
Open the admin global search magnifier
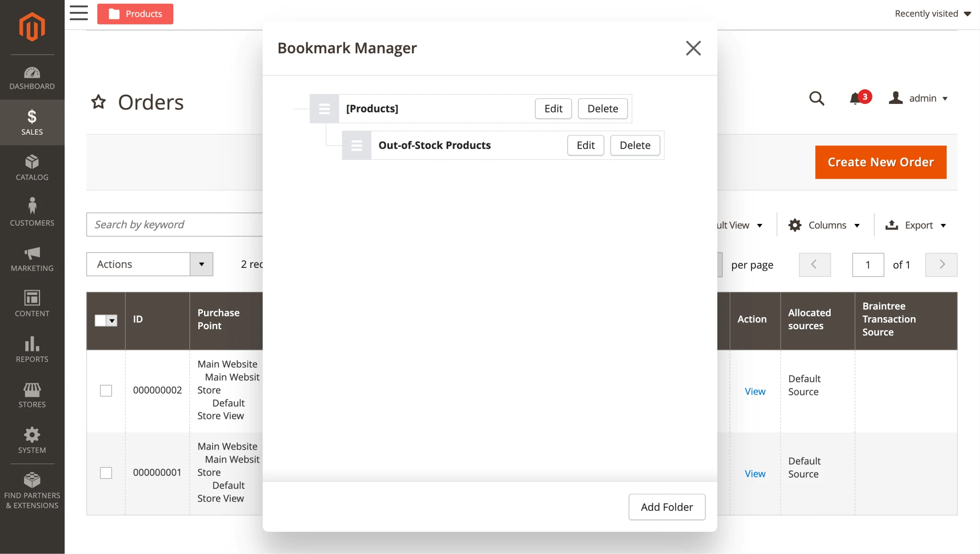817,98
